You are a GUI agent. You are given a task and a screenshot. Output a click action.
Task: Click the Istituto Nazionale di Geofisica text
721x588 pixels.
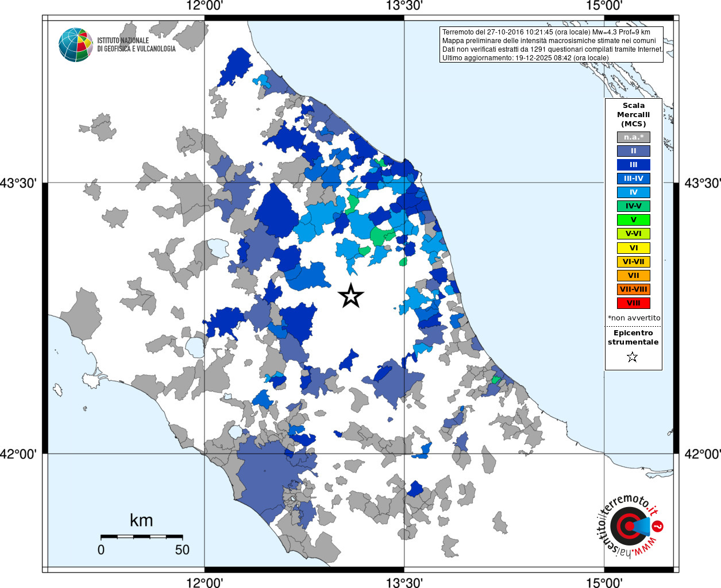136,45
